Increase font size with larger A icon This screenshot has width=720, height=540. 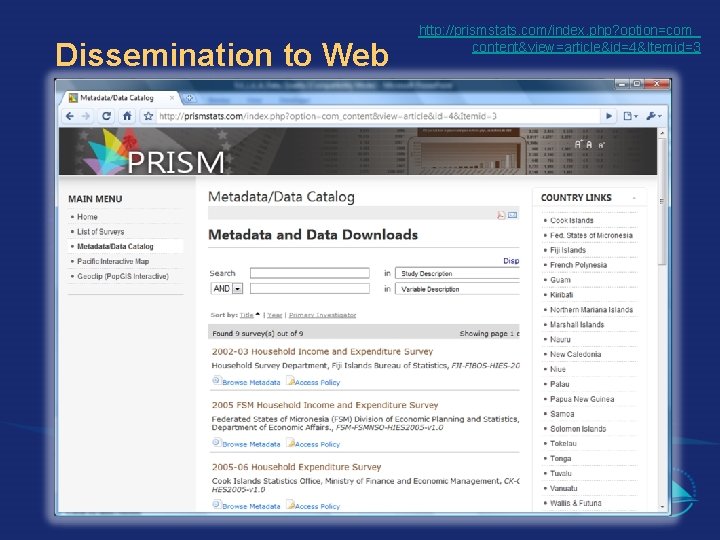coord(579,144)
